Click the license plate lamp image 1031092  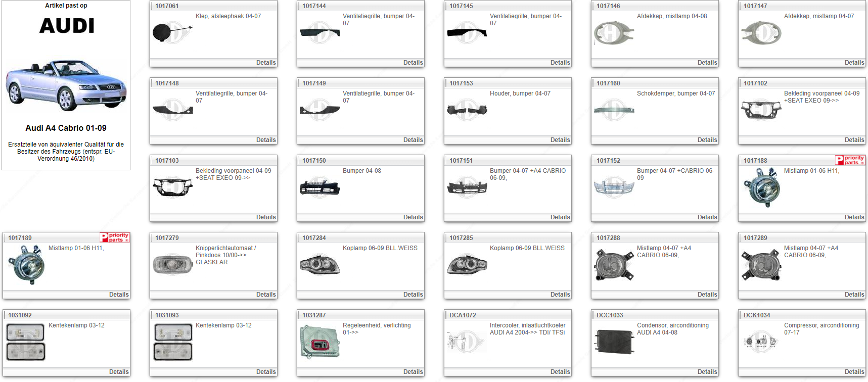click(25, 342)
